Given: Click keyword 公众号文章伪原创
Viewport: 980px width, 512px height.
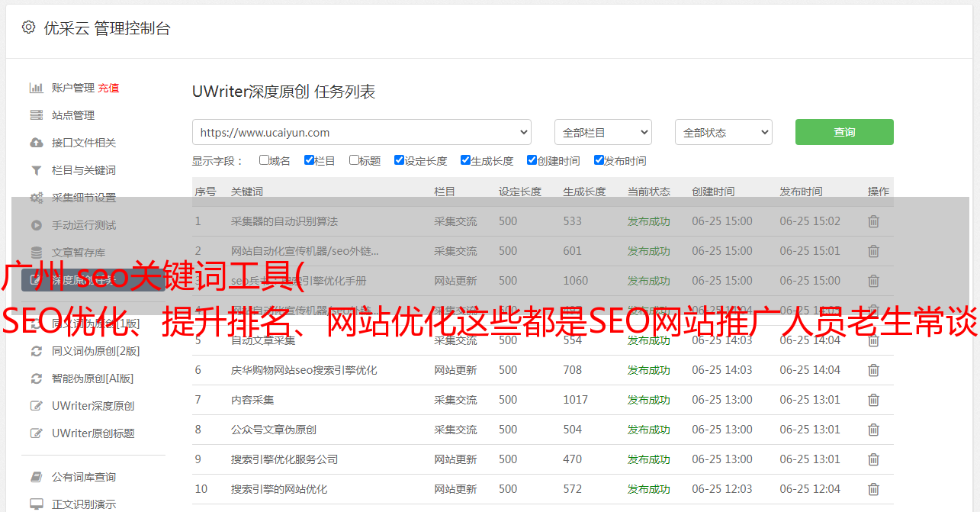Looking at the screenshot, I should pyautogui.click(x=274, y=430).
